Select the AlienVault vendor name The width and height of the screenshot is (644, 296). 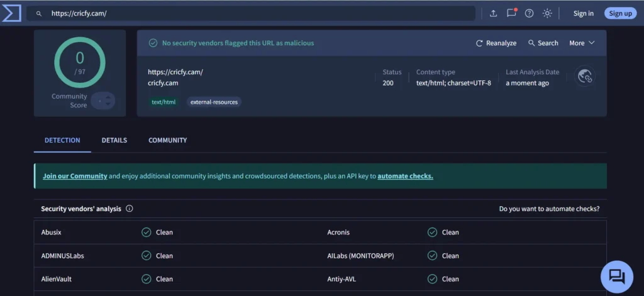(x=56, y=279)
